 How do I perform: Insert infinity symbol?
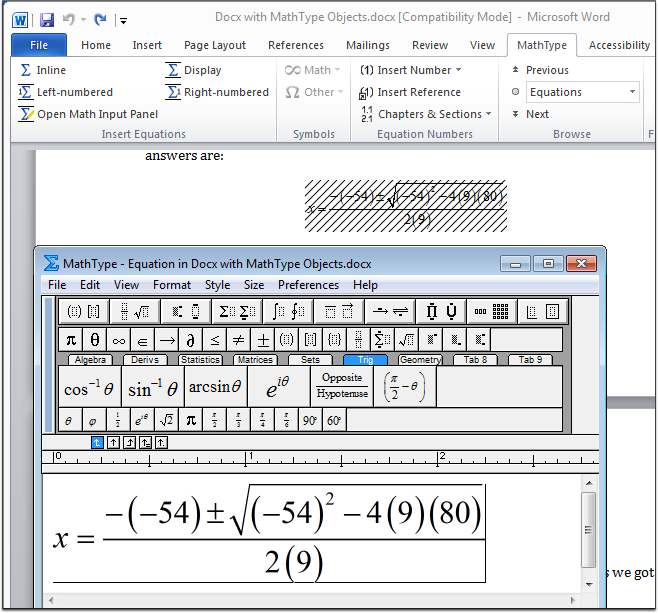click(x=119, y=339)
